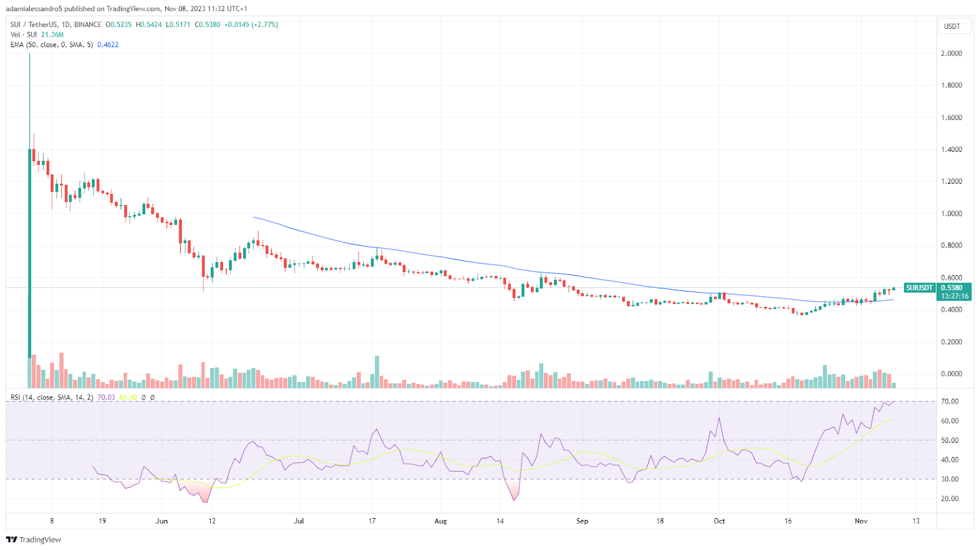
Task: Click the Aug date on time axis
Action: pos(440,521)
